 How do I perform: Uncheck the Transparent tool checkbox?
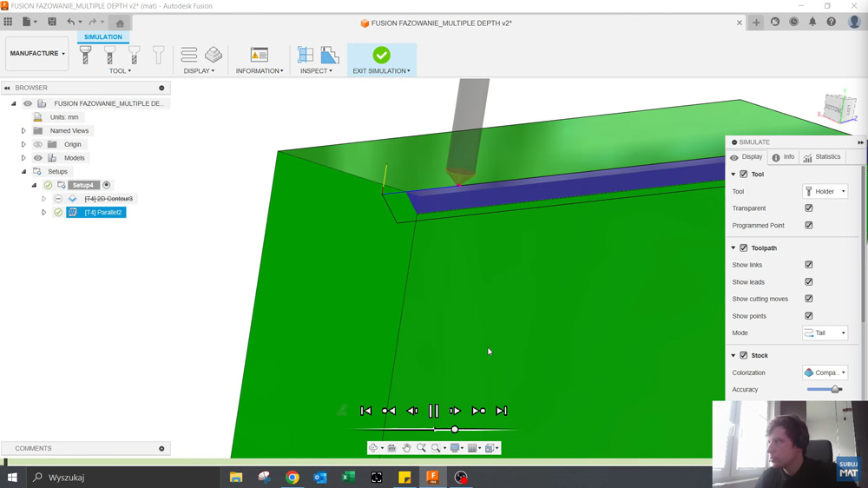[809, 208]
